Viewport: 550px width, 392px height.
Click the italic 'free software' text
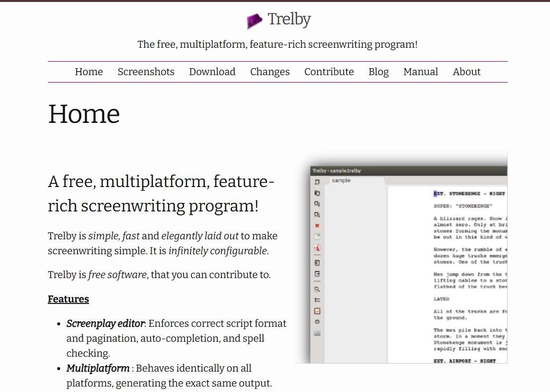[x=117, y=275]
